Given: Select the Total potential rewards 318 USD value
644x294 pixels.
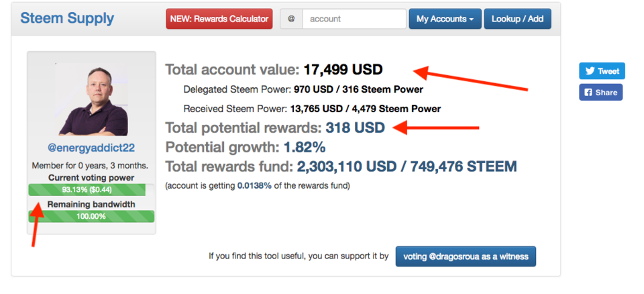Looking at the screenshot, I should [356, 128].
